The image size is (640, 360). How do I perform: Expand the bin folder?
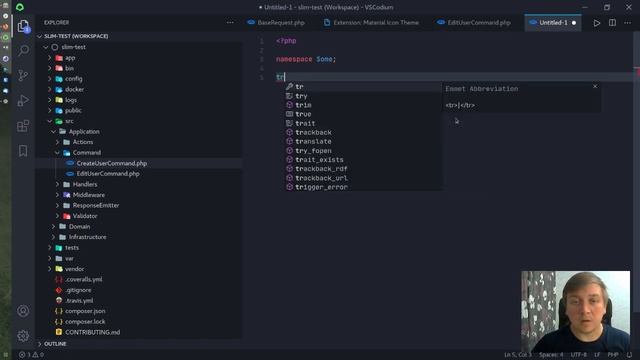(x=140, y=68)
